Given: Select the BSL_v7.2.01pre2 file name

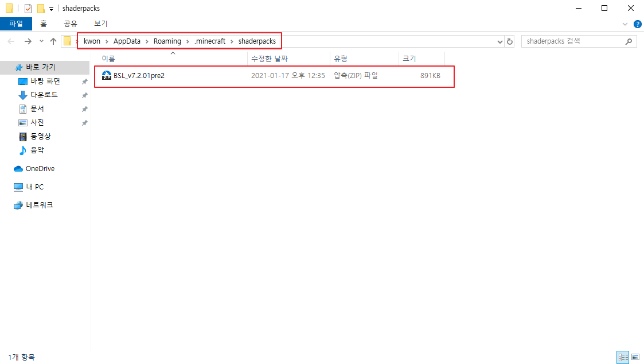Looking at the screenshot, I should pyautogui.click(x=139, y=76).
